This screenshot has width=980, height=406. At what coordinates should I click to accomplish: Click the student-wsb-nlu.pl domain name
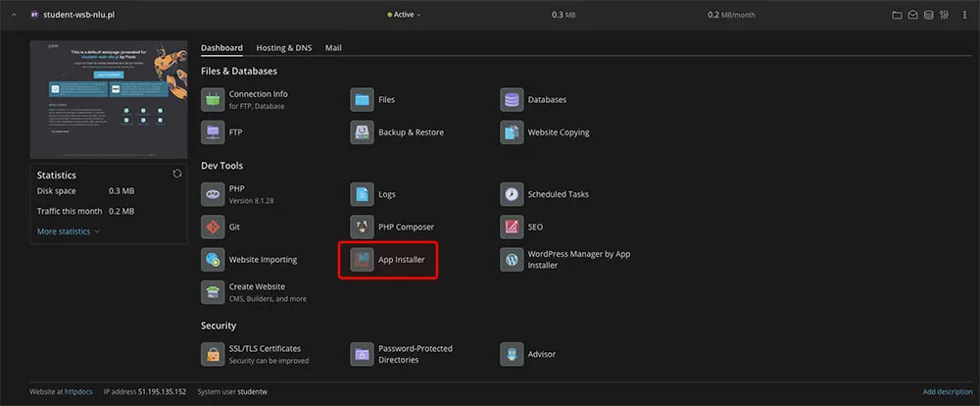[78, 15]
